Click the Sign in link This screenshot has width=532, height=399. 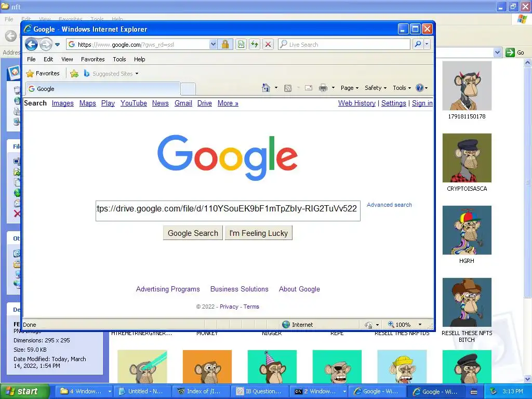click(422, 103)
